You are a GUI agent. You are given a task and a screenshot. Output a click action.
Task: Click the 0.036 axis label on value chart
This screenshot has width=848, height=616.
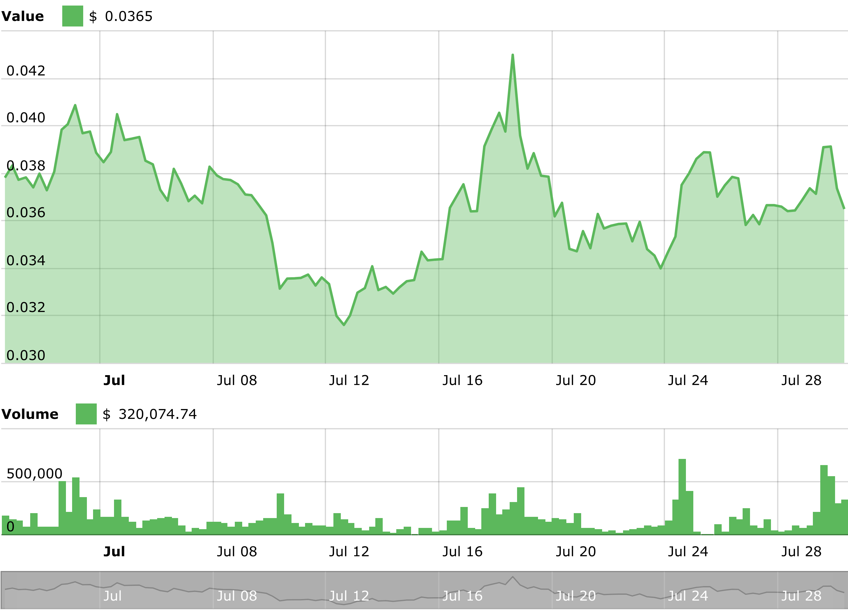[26, 213]
